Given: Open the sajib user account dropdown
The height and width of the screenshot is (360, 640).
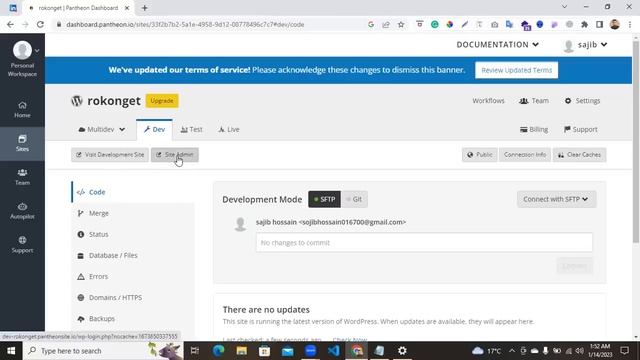Looking at the screenshot, I should click(x=585, y=44).
